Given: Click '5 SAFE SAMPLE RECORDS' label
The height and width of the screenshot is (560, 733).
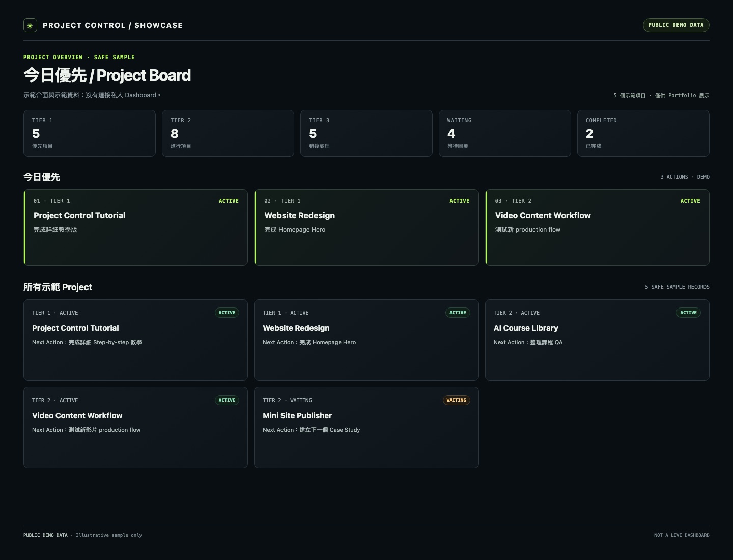Looking at the screenshot, I should [x=677, y=287].
